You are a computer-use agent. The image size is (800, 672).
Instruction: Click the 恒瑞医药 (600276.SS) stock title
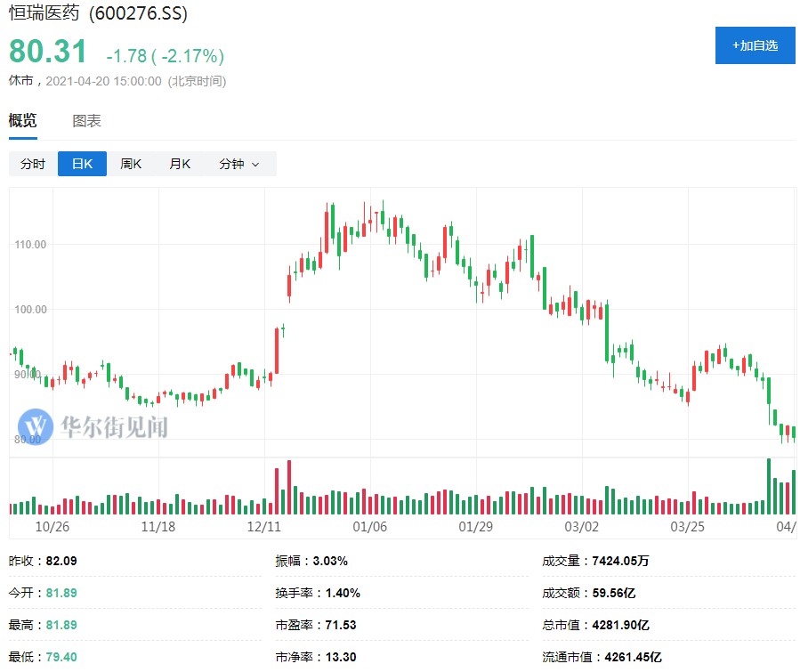click(x=98, y=15)
